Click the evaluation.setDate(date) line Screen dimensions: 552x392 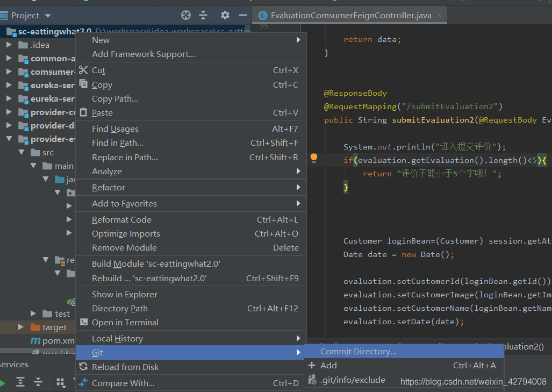(x=404, y=322)
